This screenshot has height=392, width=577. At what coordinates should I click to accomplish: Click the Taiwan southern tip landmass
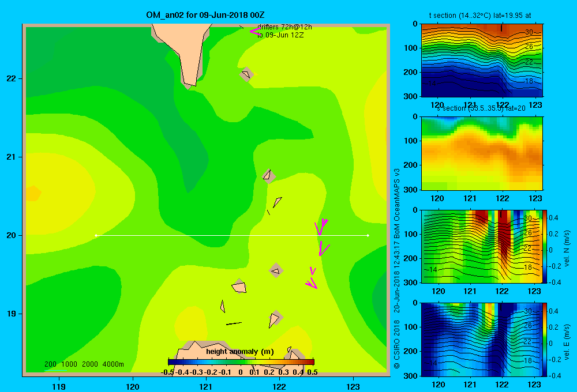[186, 51]
